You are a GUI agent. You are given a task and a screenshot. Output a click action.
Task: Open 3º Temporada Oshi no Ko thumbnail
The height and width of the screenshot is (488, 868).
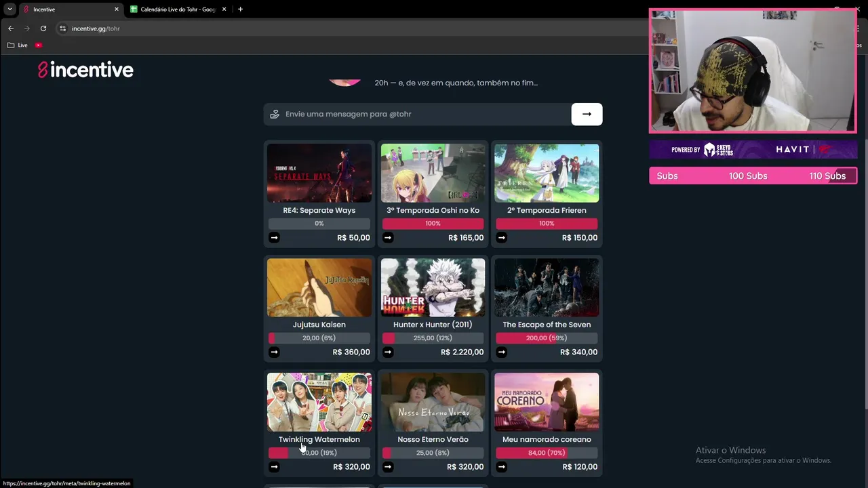pos(433,173)
